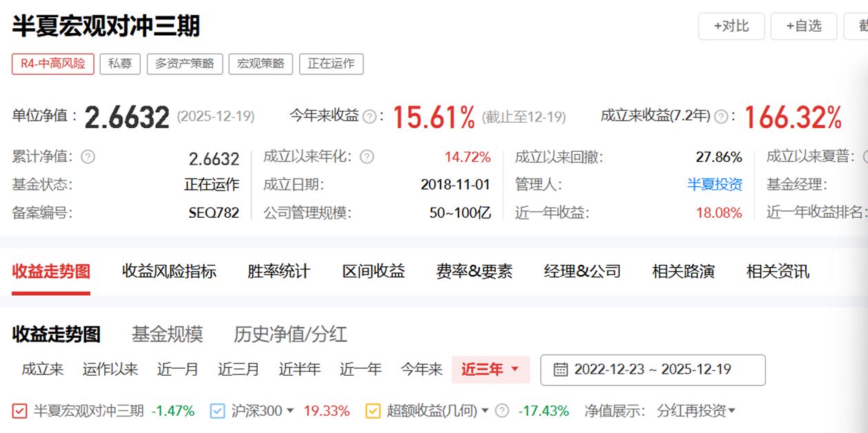The height and width of the screenshot is (433, 868).
Task: Toggle the 超额收益(几何) checkbox
Action: click(x=373, y=411)
